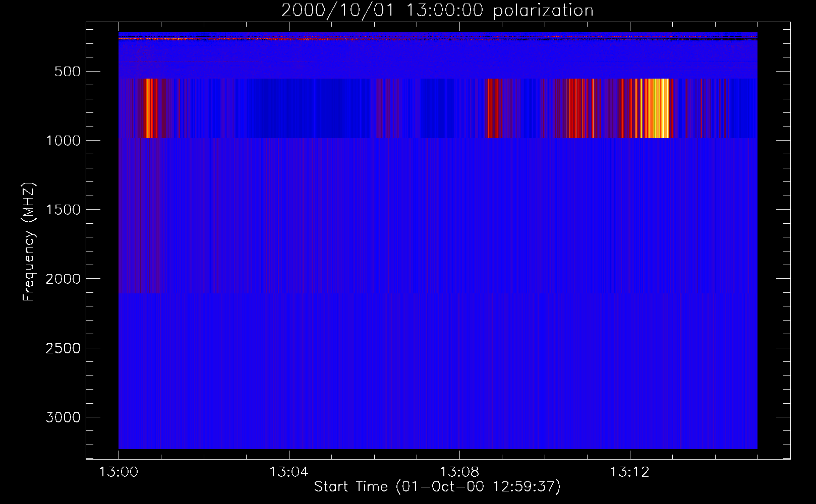
Task: Click the 'Frequency (MHZ)' axis label
Action: click(x=29, y=242)
